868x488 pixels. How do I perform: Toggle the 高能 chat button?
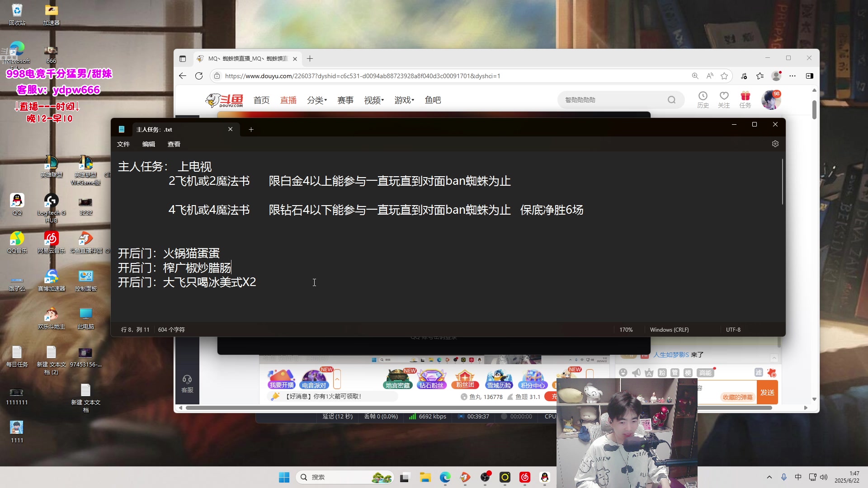(705, 373)
